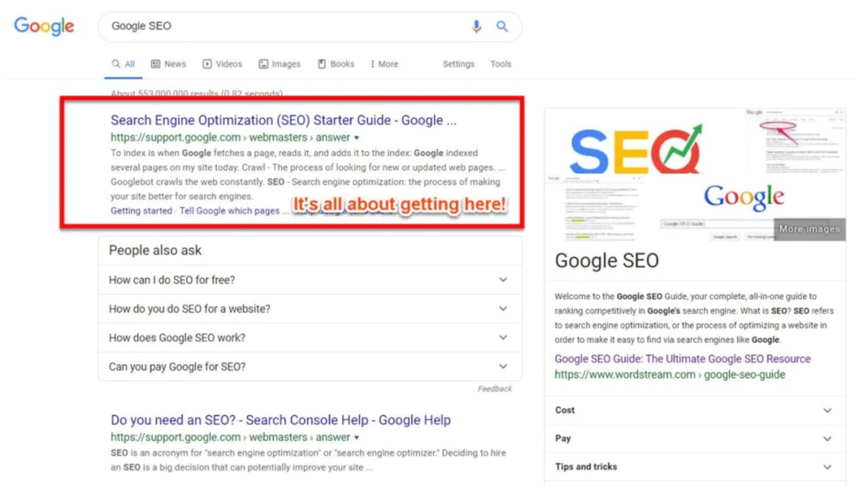Click the microphone voice search icon
868x494 pixels.
tap(477, 27)
